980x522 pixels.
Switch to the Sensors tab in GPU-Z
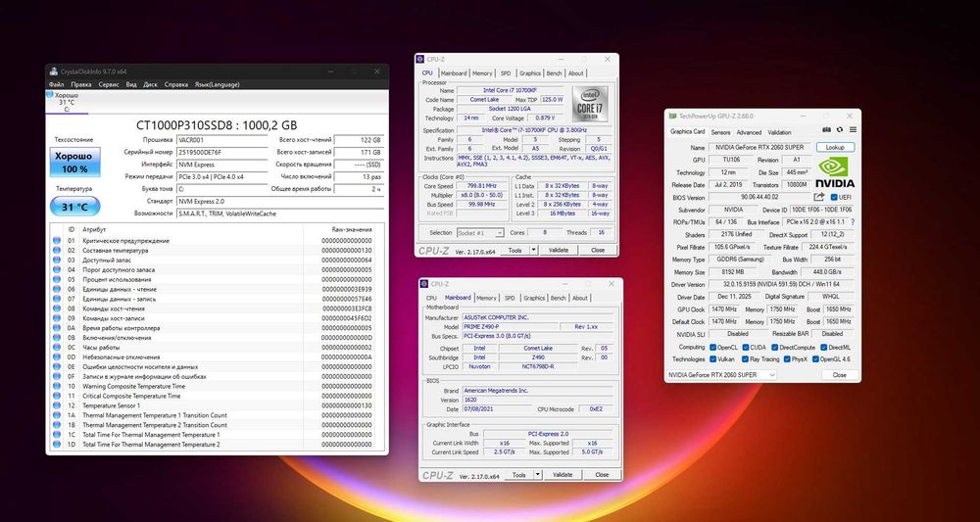coord(720,132)
